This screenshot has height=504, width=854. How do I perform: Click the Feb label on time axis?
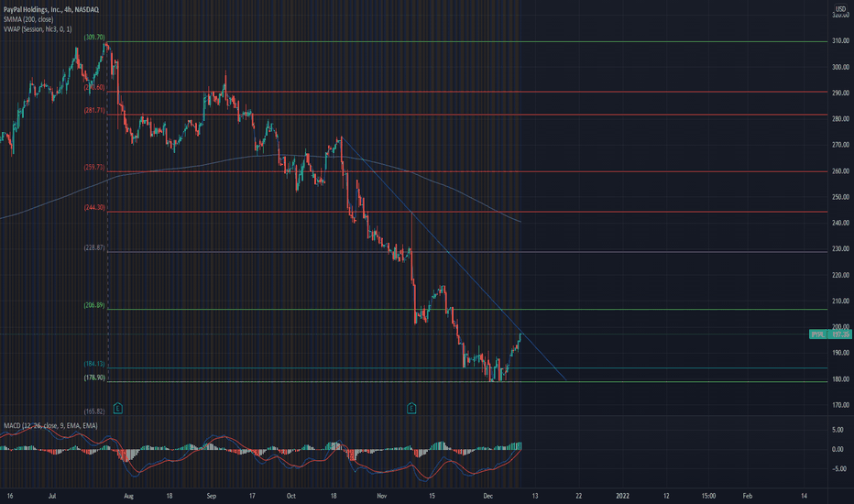[748, 496]
